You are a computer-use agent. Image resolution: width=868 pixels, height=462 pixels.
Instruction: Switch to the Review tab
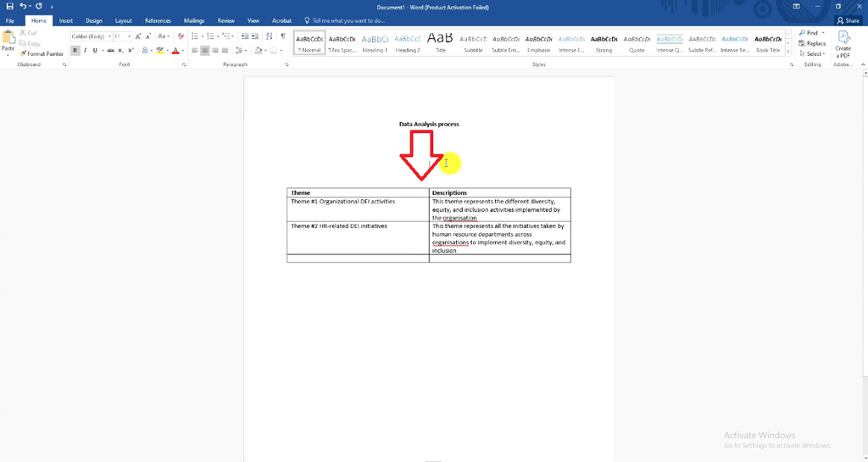225,20
